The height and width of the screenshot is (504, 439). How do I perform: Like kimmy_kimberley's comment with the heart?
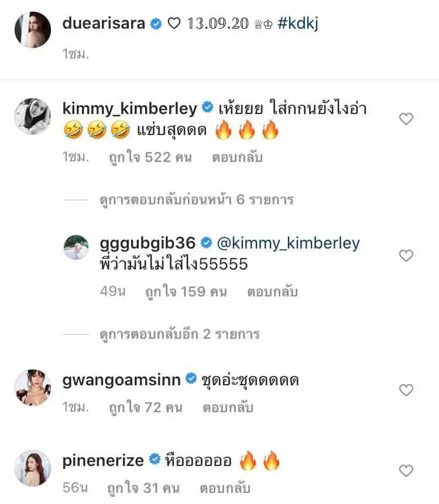pyautogui.click(x=406, y=119)
